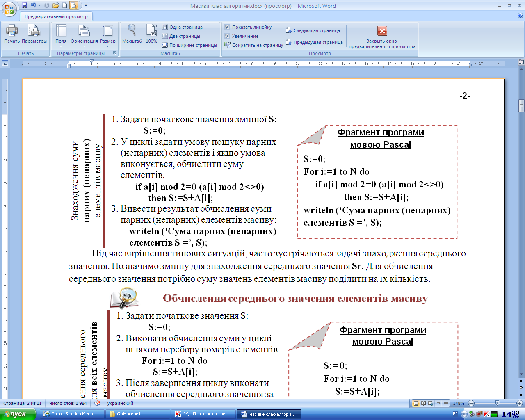Close preview with red X Закрыть окно
525x420 pixels.
[x=382, y=37]
